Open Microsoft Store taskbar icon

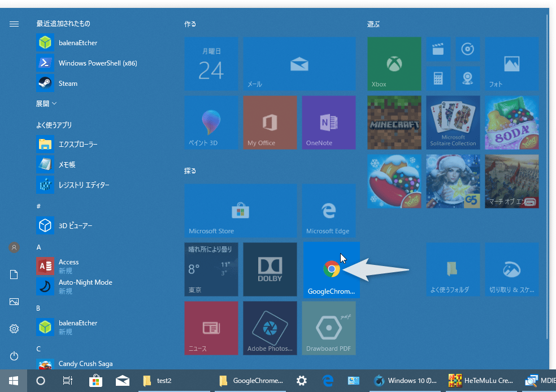pos(95,381)
